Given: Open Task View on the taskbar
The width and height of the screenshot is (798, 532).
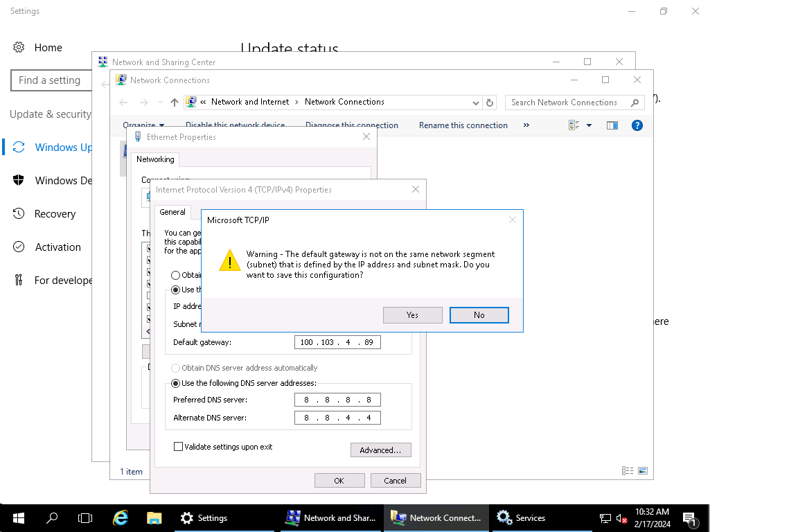Looking at the screenshot, I should point(85,518).
